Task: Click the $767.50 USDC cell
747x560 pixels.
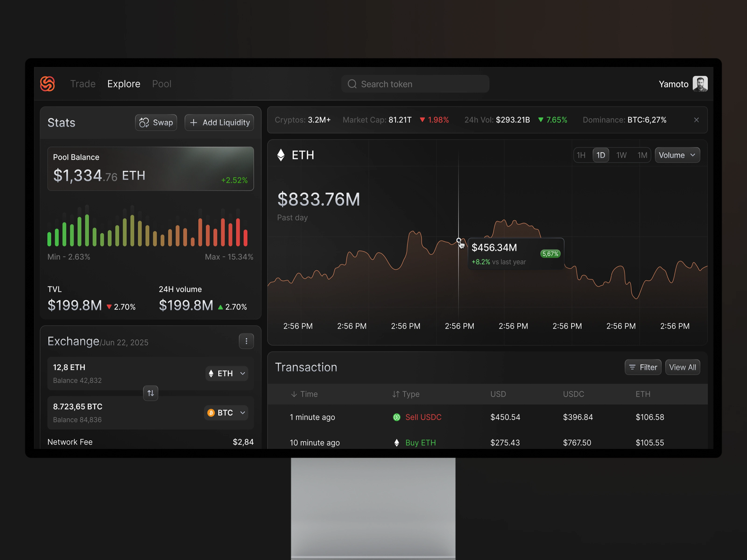Action: (577, 443)
